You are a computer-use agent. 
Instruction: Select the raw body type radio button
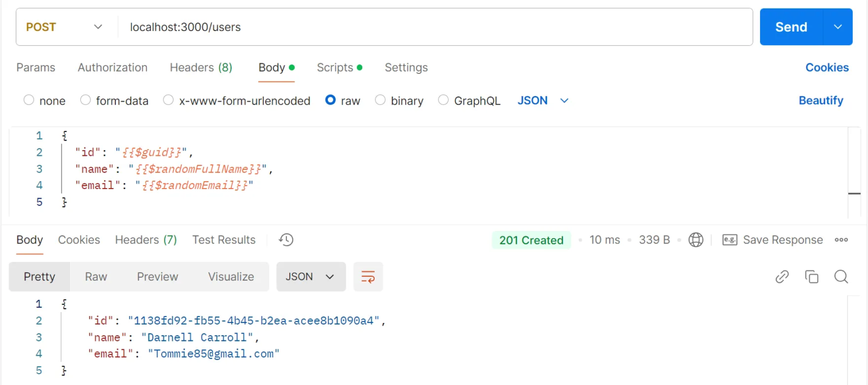(x=330, y=100)
